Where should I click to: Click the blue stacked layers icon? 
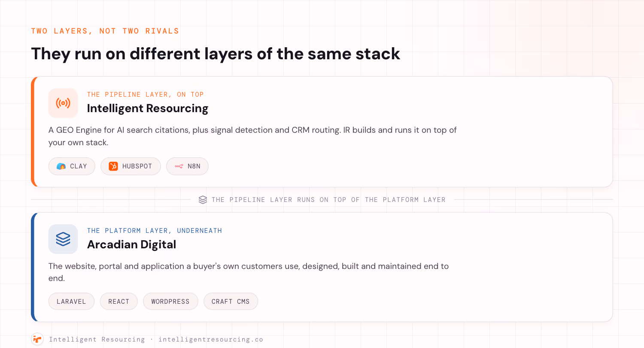click(x=63, y=239)
